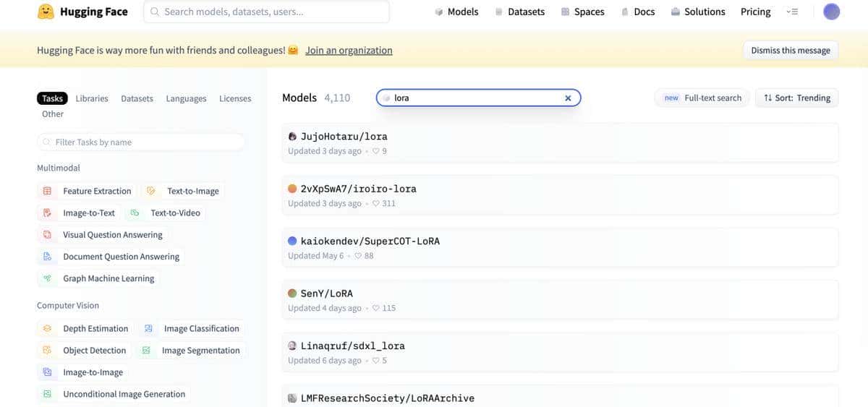Dismiss the organization banner message
This screenshot has width=868, height=407.
pyautogui.click(x=790, y=51)
